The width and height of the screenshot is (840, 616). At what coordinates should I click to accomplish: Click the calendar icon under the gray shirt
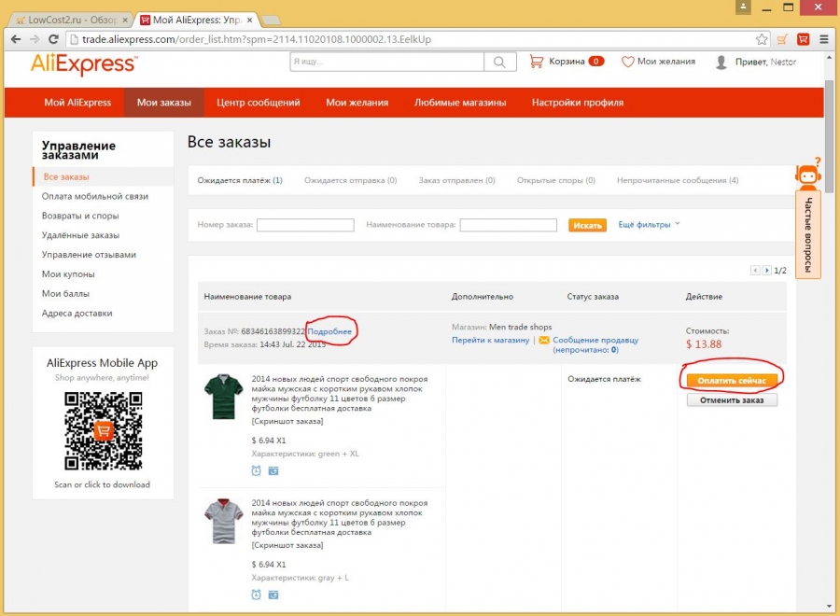coord(273,595)
